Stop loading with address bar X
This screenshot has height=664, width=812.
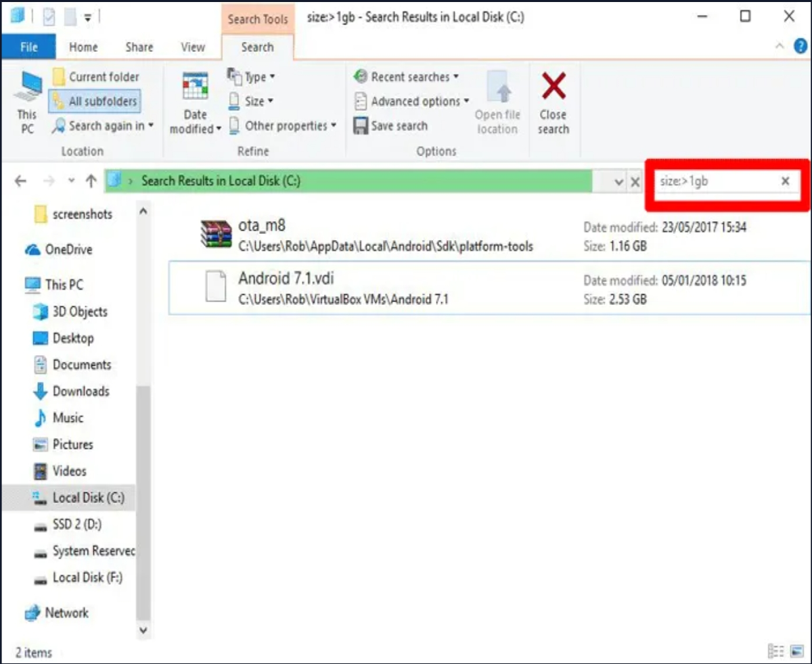(635, 182)
